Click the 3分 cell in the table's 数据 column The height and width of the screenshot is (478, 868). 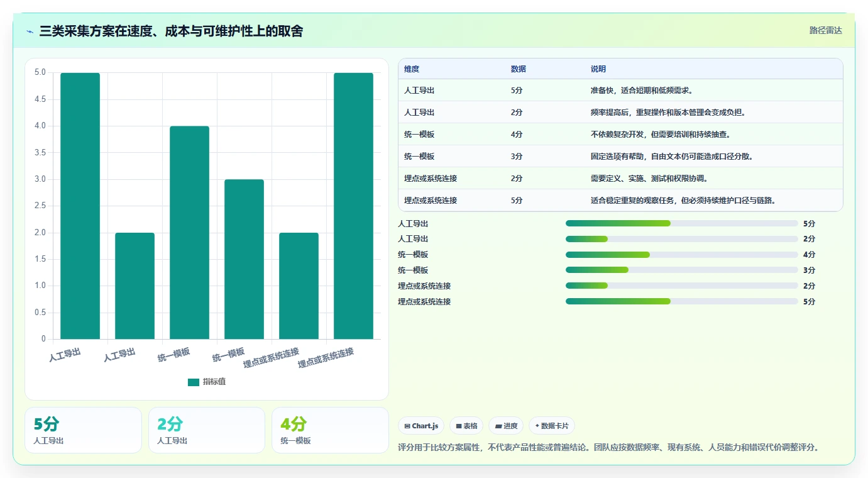point(517,157)
